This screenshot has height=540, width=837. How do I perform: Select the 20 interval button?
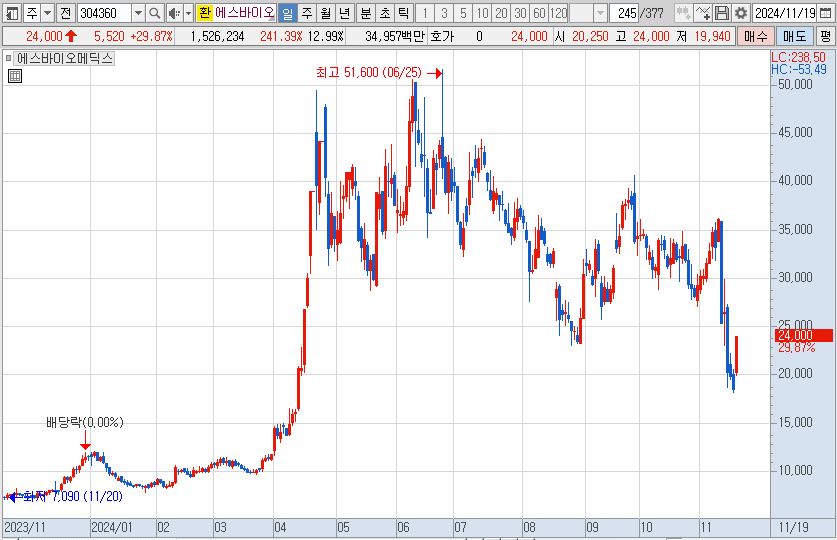[x=502, y=13]
